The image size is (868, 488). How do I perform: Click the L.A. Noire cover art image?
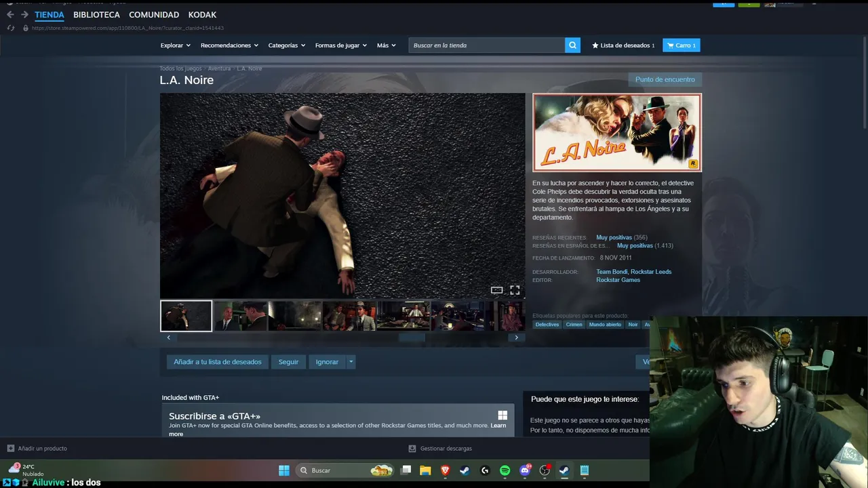click(x=617, y=133)
